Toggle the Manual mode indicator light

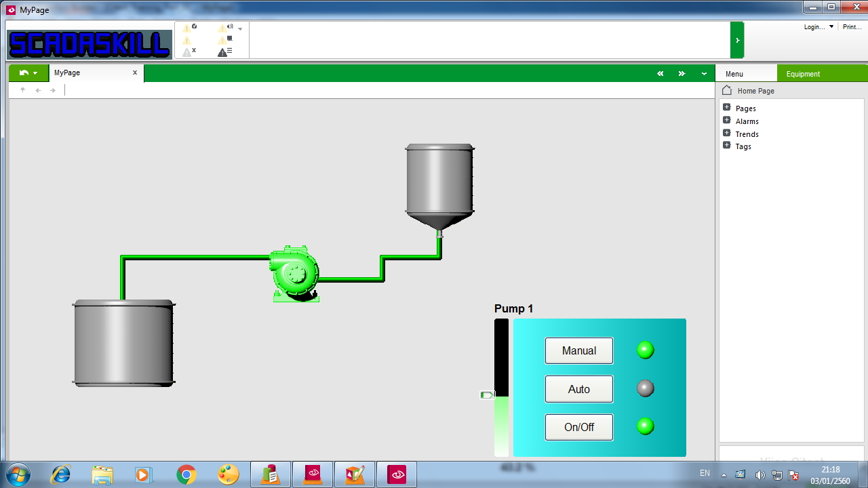coord(645,350)
